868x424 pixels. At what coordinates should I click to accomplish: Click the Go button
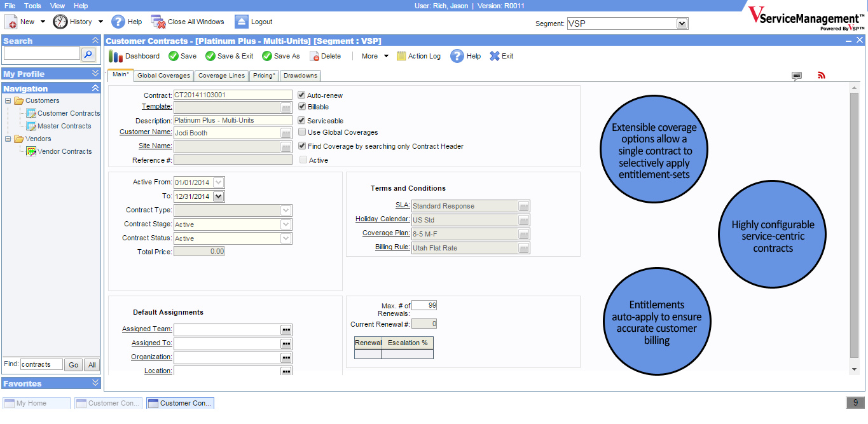point(74,365)
